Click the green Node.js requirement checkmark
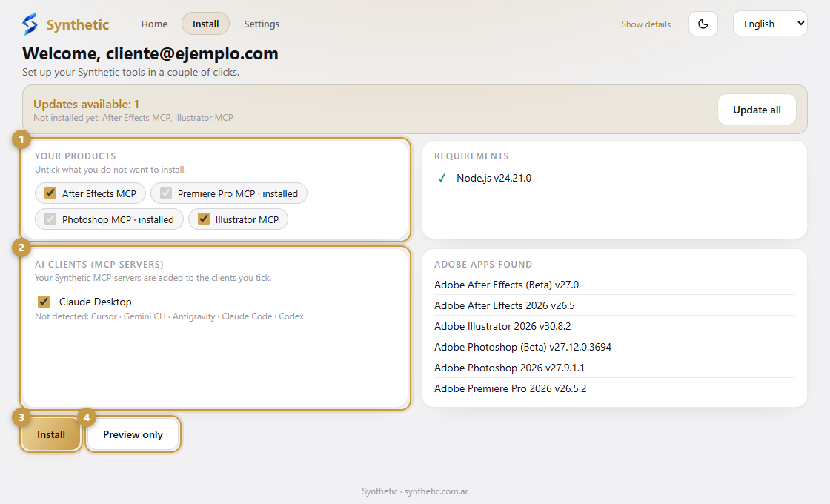Image resolution: width=830 pixels, height=504 pixels. (442, 178)
